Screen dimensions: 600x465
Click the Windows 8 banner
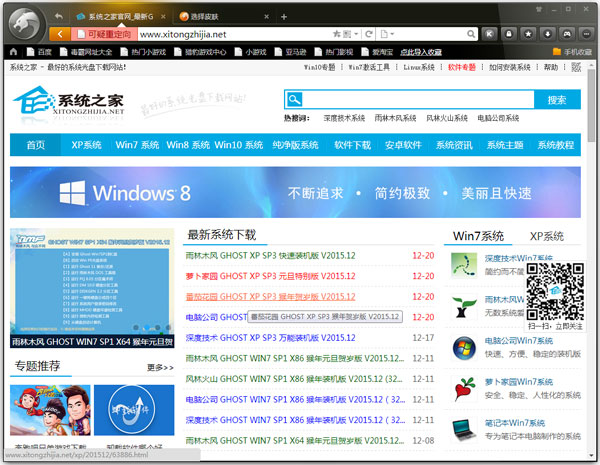295,192
